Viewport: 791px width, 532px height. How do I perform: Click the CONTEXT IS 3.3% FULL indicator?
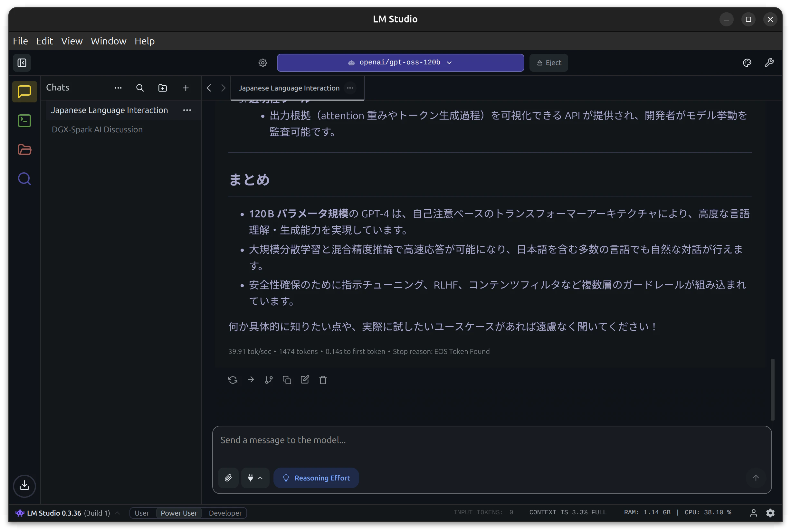click(x=568, y=512)
